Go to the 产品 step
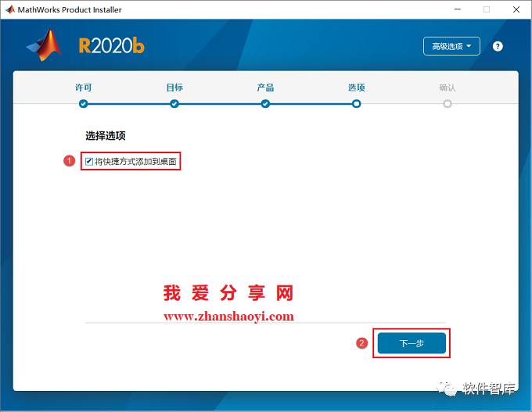Screen dimensions: 532x412 [265, 88]
